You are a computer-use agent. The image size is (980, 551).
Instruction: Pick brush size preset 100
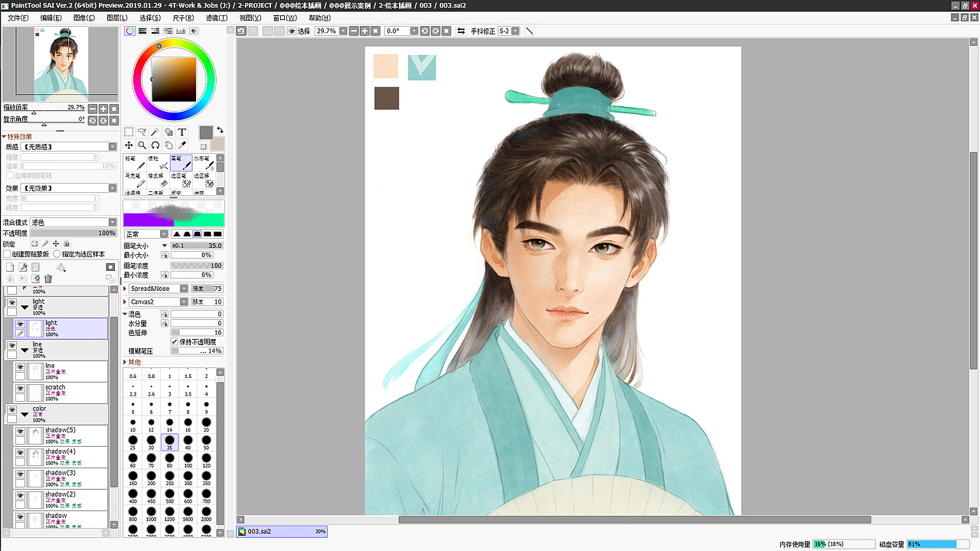tap(188, 460)
